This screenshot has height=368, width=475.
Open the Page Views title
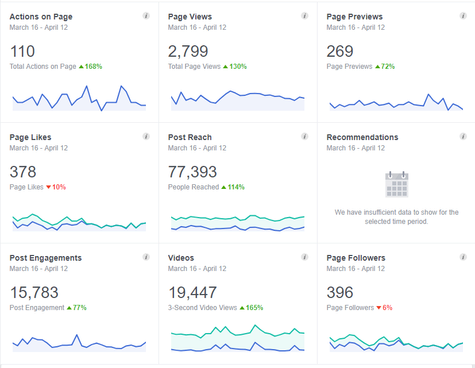tap(190, 17)
